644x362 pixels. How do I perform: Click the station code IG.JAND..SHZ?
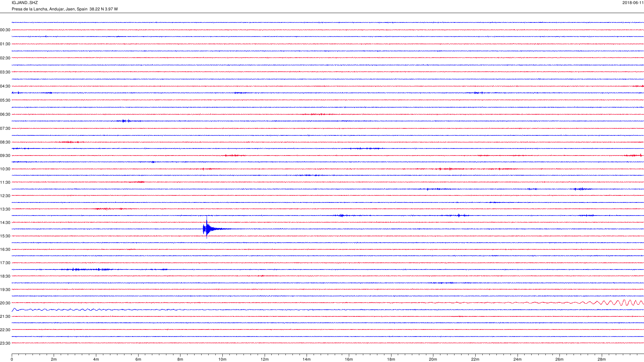tap(24, 3)
